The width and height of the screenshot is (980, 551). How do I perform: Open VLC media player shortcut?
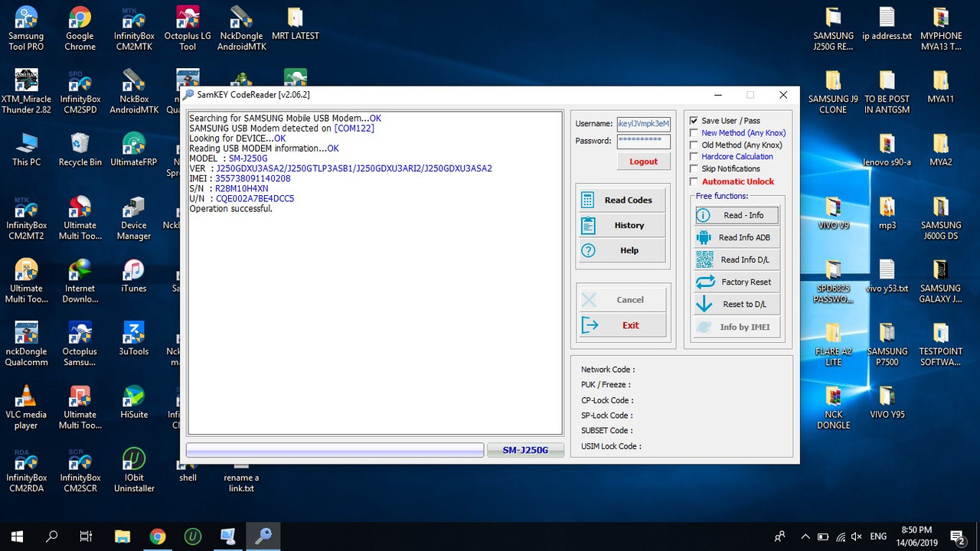tap(26, 407)
